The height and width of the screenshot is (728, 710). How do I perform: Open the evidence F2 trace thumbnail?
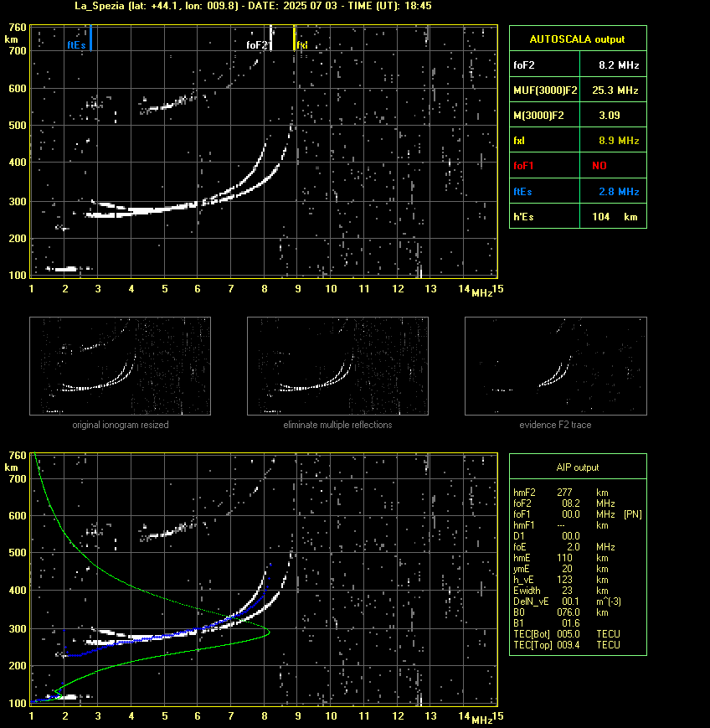point(556,366)
